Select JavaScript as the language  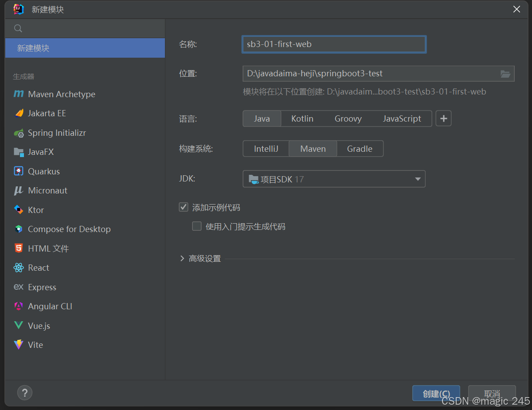point(402,118)
